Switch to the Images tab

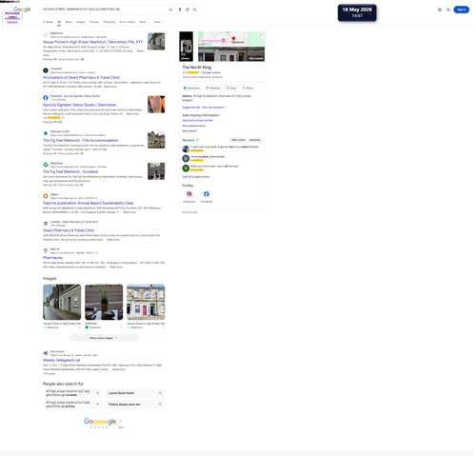81,22
